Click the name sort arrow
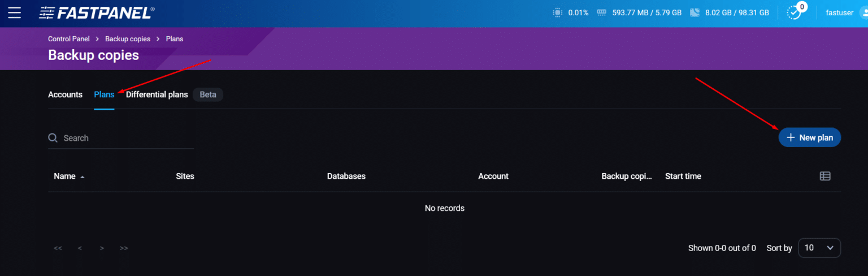Image resolution: width=868 pixels, height=276 pixels. pos(83,177)
